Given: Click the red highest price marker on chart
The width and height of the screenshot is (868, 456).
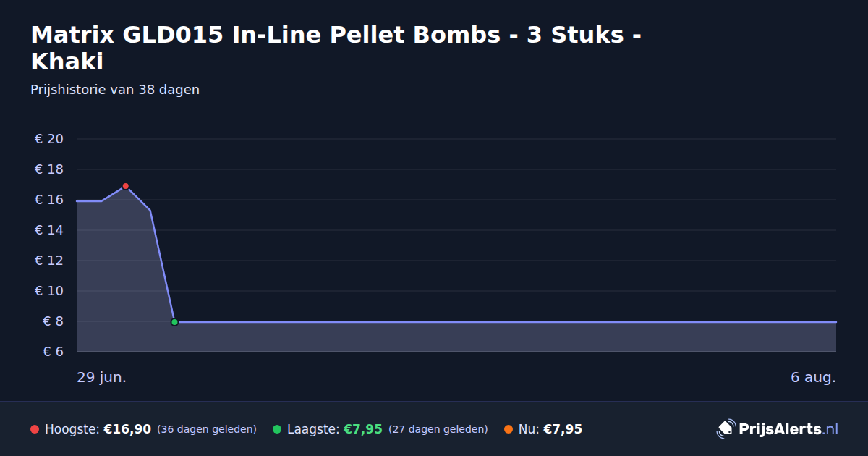Looking at the screenshot, I should (125, 186).
